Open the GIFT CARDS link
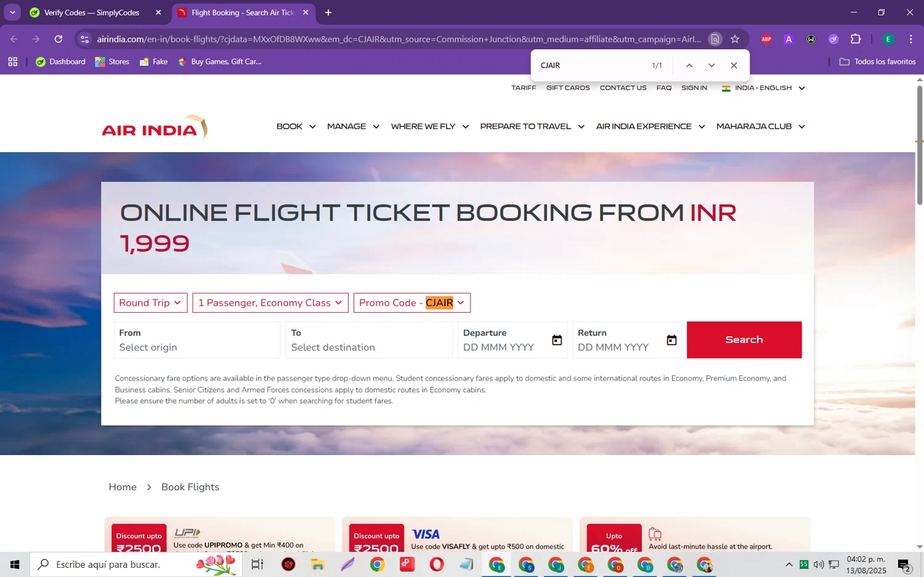The height and width of the screenshot is (577, 924). [x=568, y=88]
